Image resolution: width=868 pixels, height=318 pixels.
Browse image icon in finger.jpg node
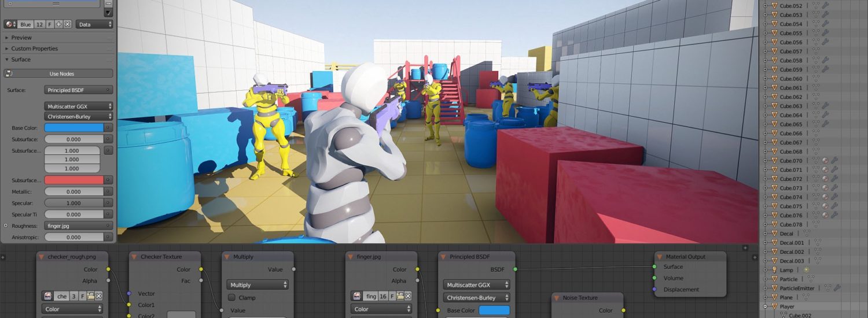click(x=357, y=296)
